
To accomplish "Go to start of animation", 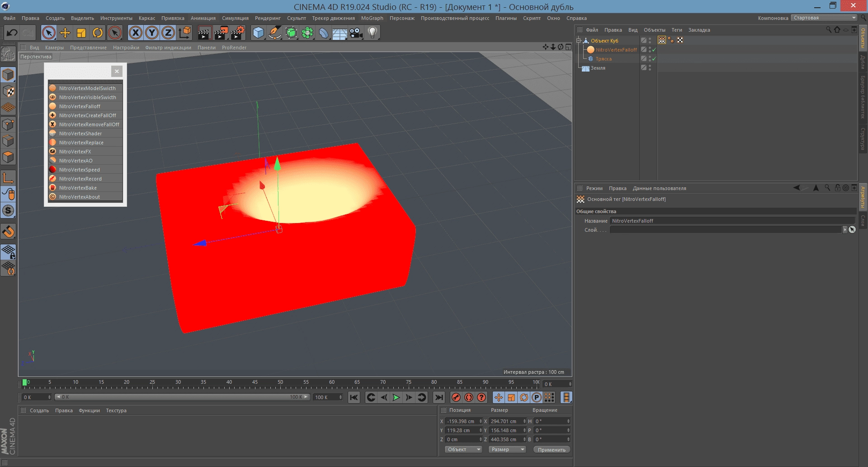I will point(354,397).
